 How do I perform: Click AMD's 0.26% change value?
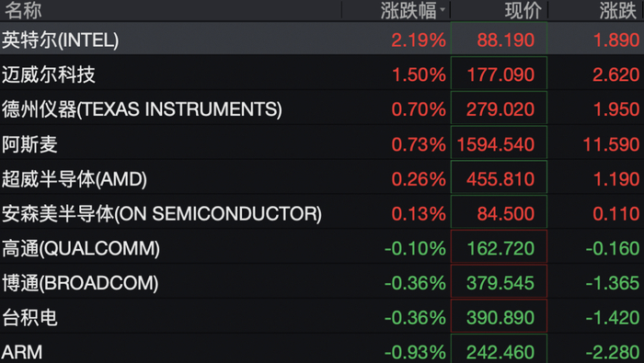click(x=419, y=179)
